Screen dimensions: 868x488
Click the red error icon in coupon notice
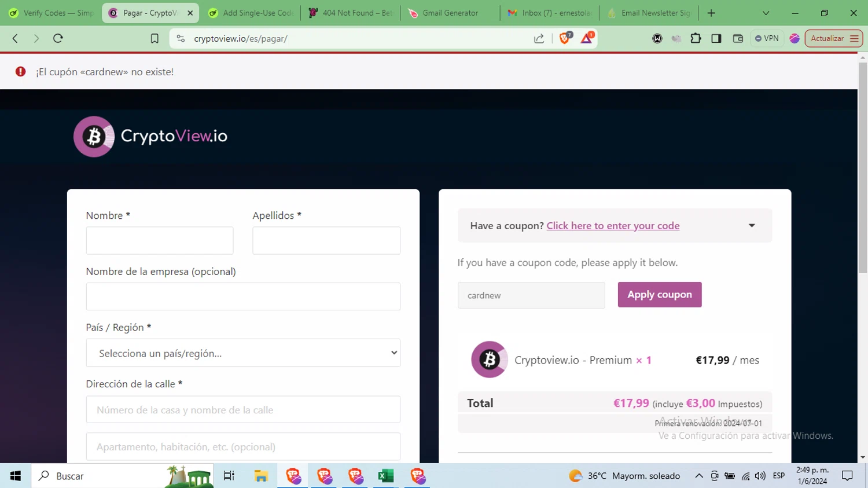[21, 72]
